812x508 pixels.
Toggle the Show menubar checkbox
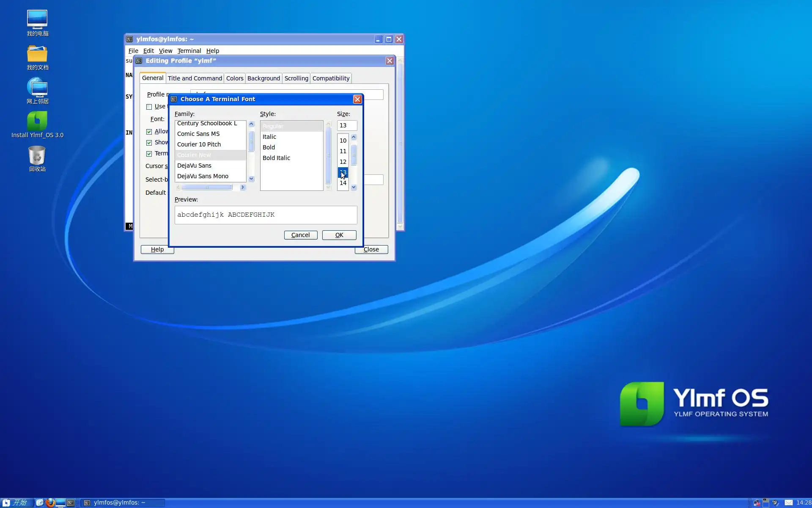pyautogui.click(x=149, y=143)
